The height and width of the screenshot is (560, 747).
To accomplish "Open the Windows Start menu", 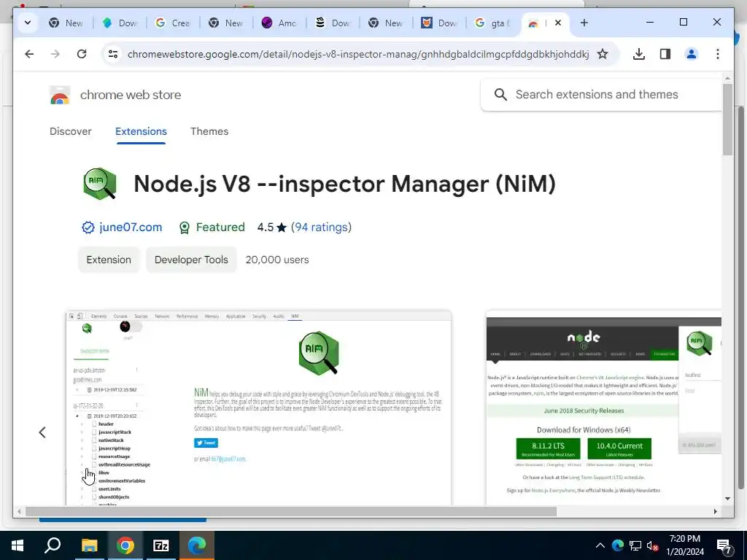I will (18, 545).
